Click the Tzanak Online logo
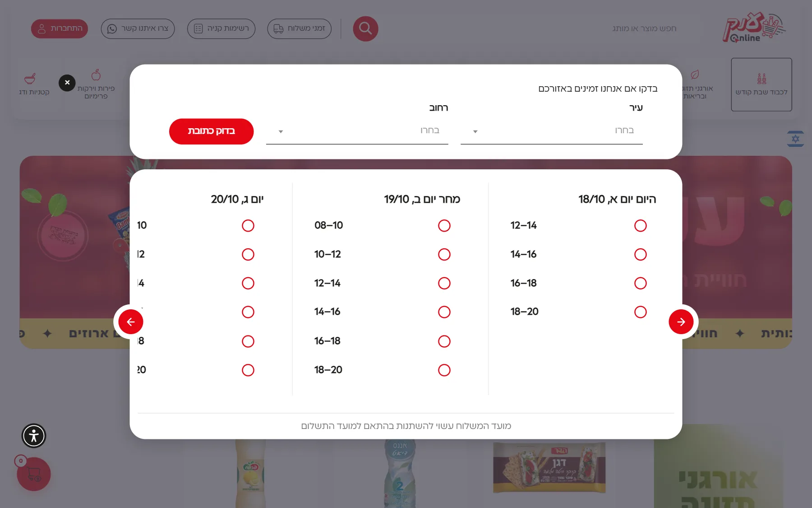Screen dimensions: 812x508 click(x=753, y=28)
